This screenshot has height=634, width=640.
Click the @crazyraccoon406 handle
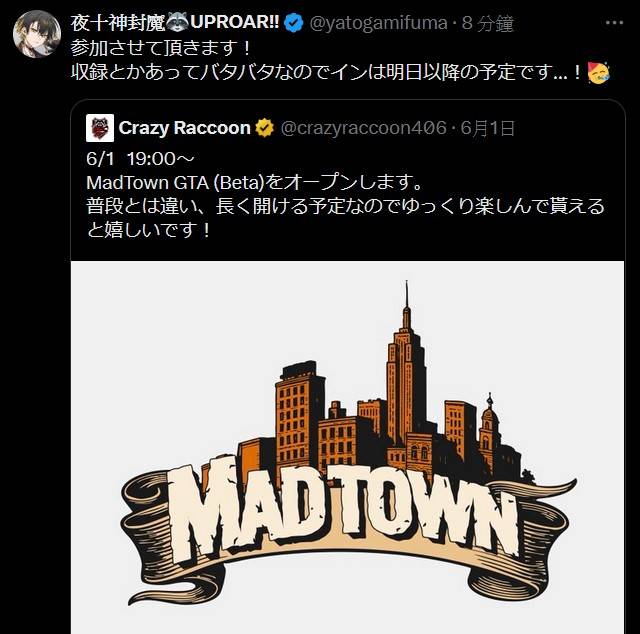tap(364, 128)
